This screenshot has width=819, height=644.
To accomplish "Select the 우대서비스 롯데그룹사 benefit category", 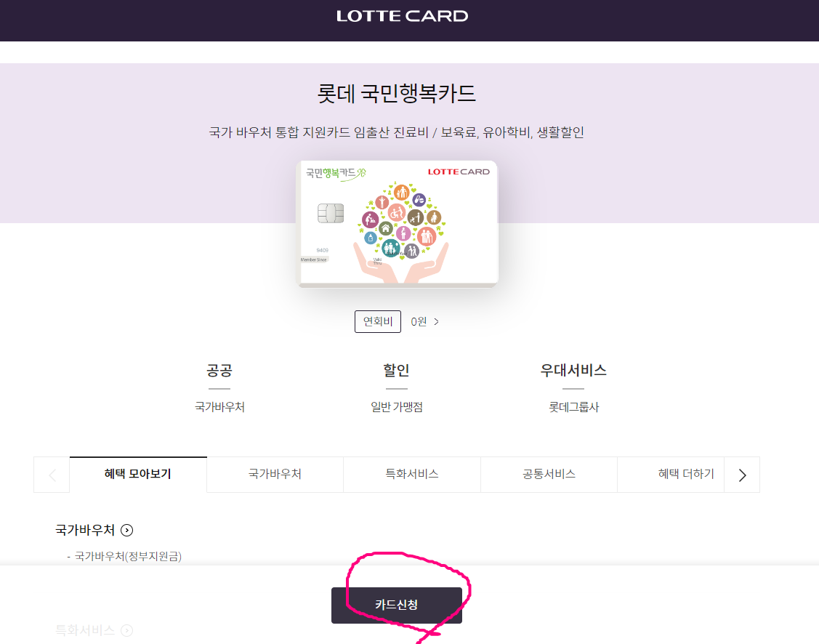I will click(573, 388).
